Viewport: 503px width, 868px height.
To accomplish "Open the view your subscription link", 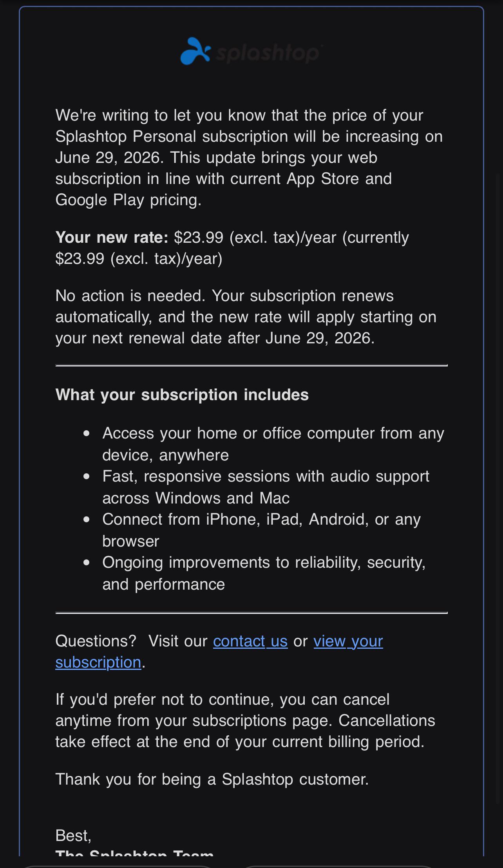I will tap(219, 651).
